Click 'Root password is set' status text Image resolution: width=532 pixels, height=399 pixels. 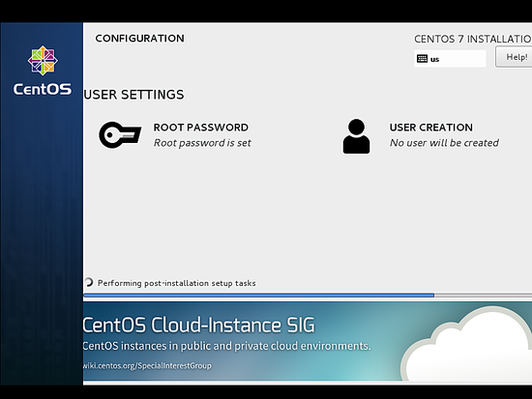pyautogui.click(x=202, y=143)
